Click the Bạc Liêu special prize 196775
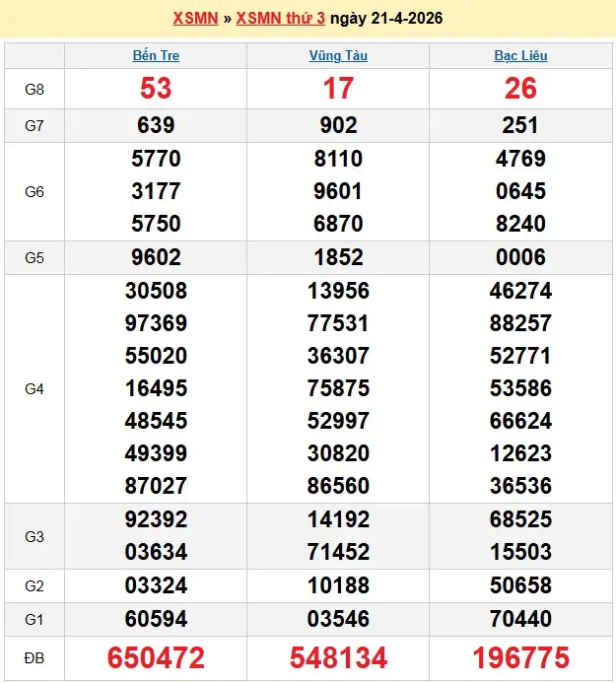 pyautogui.click(x=520, y=657)
